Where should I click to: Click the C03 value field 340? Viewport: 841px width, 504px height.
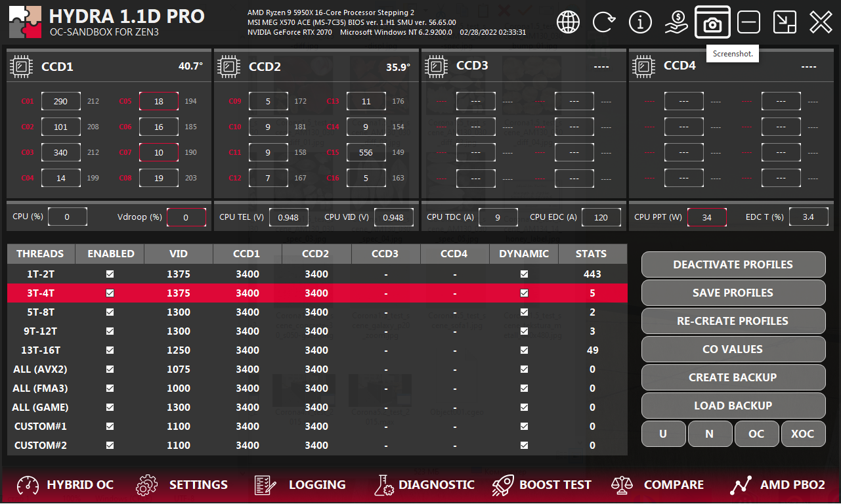point(60,152)
